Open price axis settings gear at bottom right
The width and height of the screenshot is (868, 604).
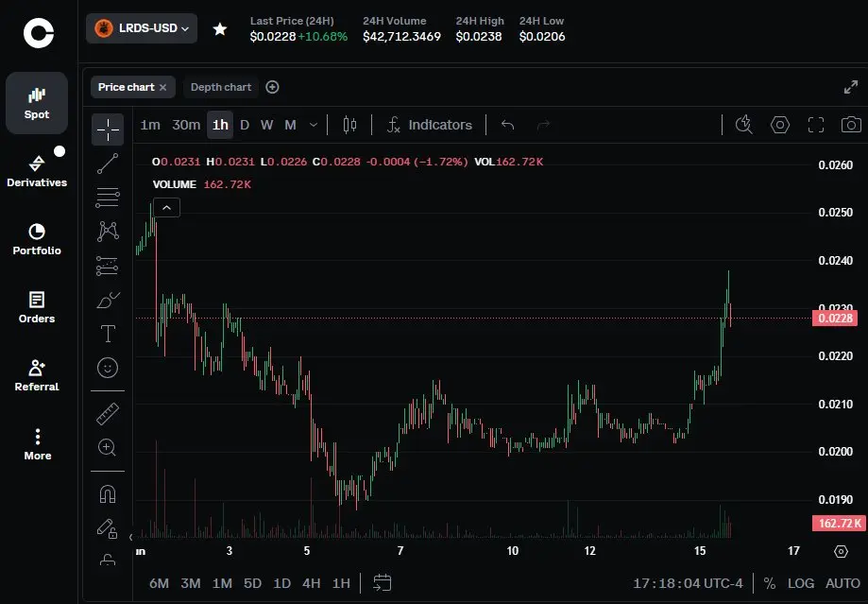[x=841, y=551]
